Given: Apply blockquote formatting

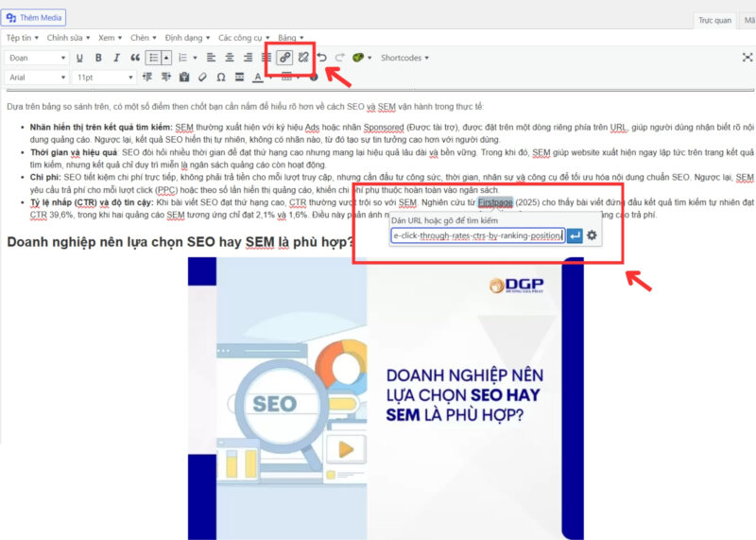Looking at the screenshot, I should (135, 58).
